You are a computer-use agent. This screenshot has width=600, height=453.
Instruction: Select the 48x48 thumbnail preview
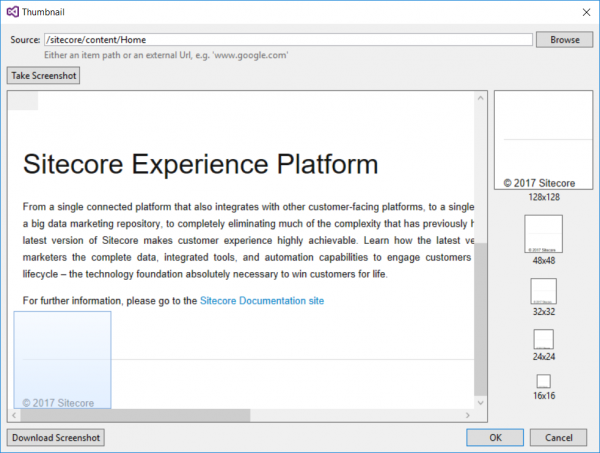(543, 234)
